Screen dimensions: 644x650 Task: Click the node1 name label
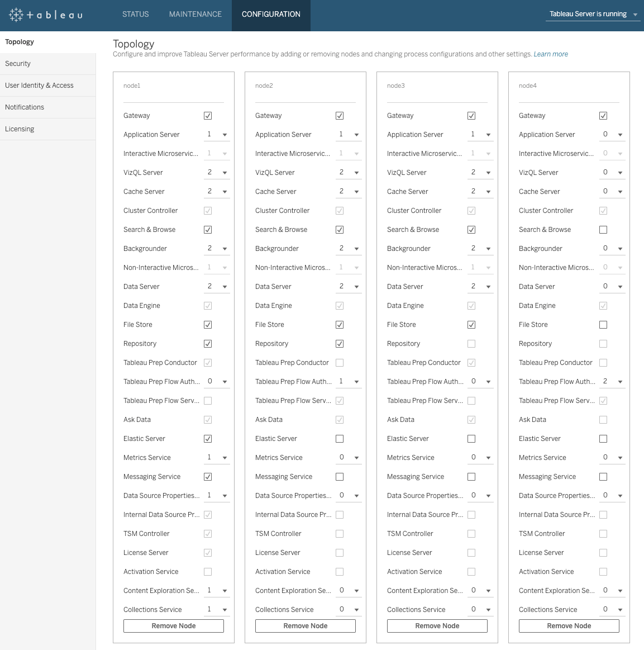pos(132,86)
